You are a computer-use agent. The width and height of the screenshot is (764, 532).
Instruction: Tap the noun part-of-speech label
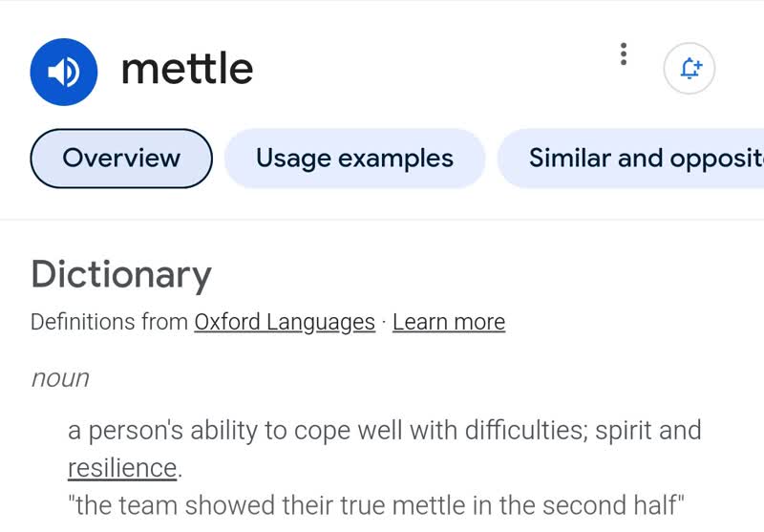click(x=60, y=378)
